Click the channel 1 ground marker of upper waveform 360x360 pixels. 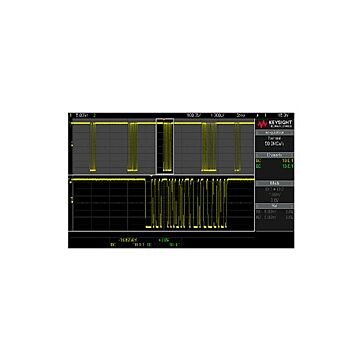[x=71, y=145]
